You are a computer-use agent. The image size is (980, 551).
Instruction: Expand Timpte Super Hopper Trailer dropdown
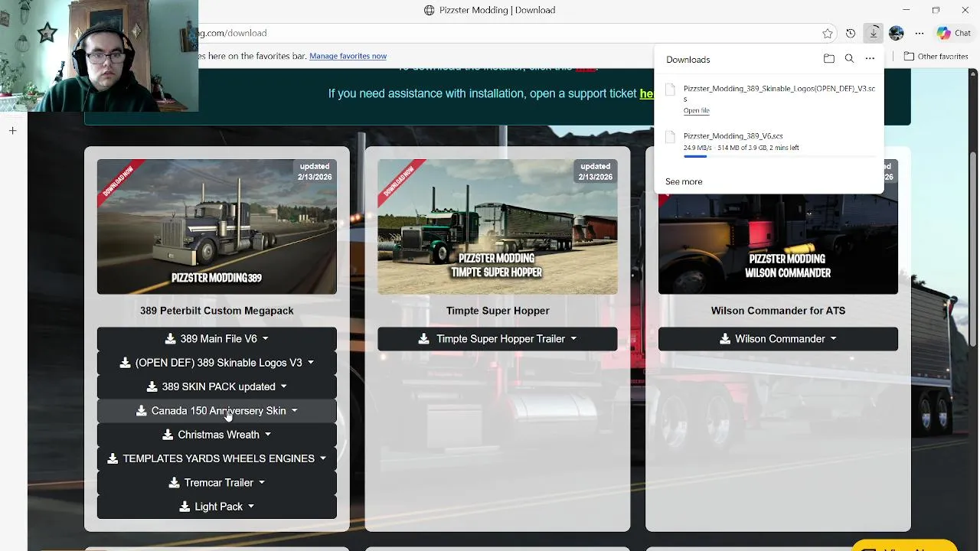573,339
